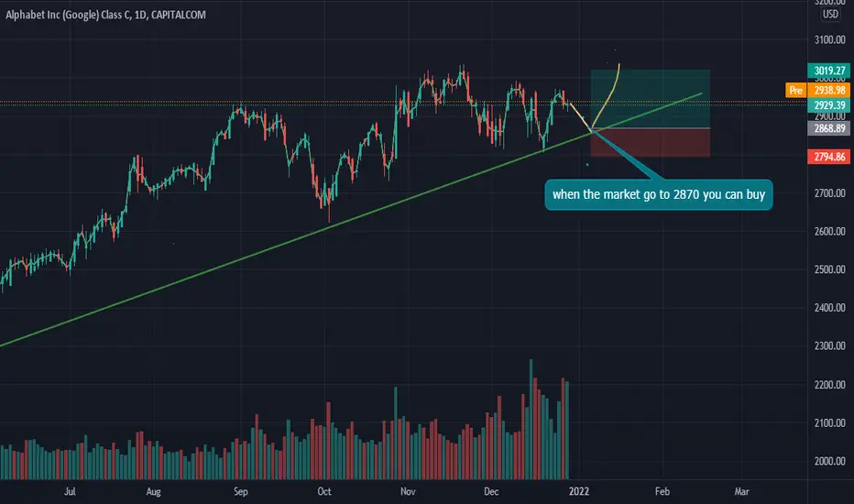Select the 'when the market go to 2870' callout
Image resolution: width=854 pixels, height=504 pixels.
(659, 194)
